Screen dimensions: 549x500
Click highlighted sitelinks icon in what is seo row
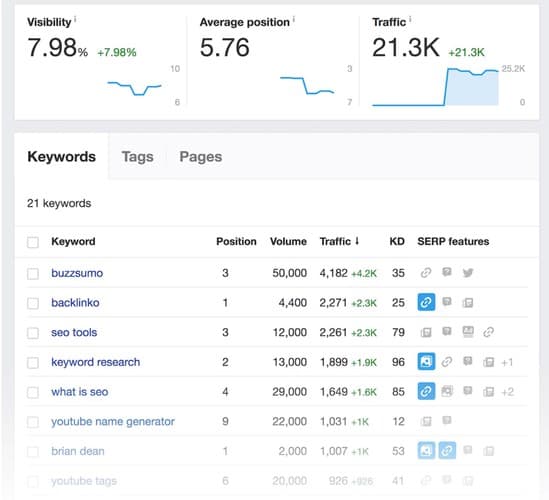(x=426, y=391)
